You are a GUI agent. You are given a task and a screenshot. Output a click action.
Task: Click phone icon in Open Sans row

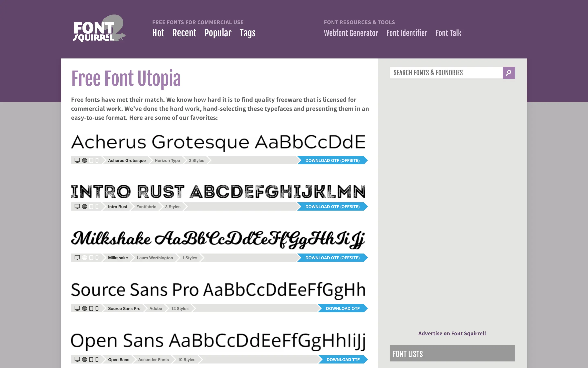(x=97, y=359)
